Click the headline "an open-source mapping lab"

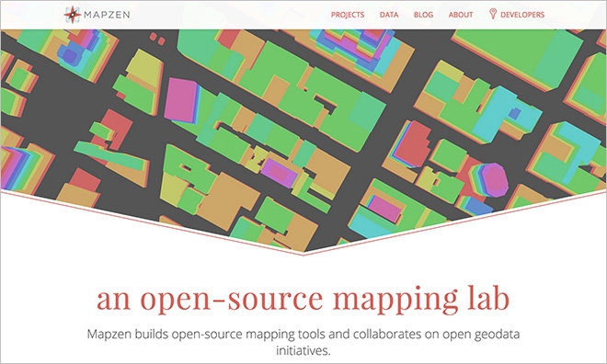pos(303,299)
